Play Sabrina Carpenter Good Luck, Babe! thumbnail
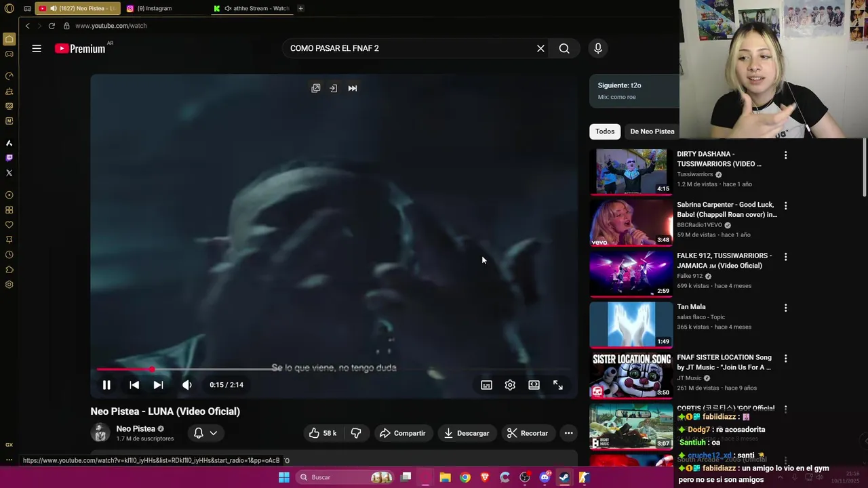The height and width of the screenshot is (488, 868). pyautogui.click(x=631, y=222)
